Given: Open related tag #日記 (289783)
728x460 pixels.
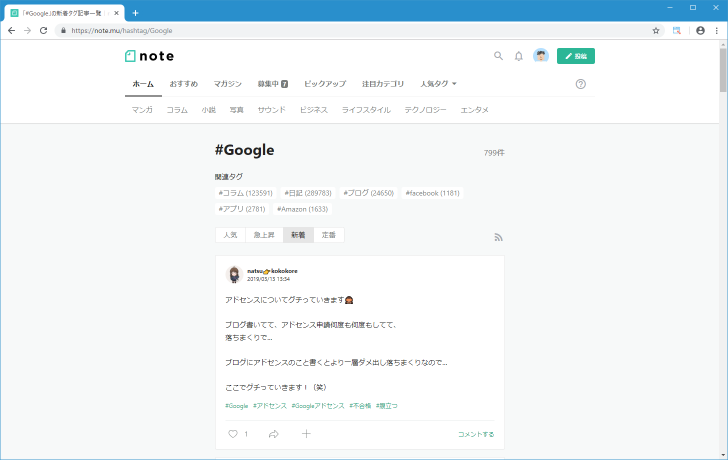Looking at the screenshot, I should point(308,193).
